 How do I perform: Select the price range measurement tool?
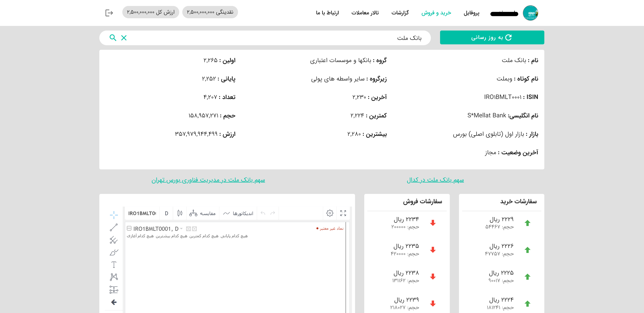[114, 290]
